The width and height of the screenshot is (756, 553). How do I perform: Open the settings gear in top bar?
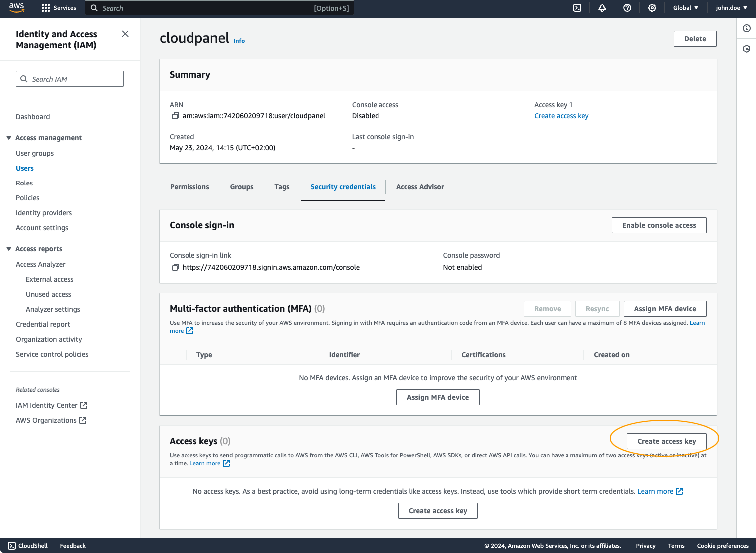coord(652,8)
